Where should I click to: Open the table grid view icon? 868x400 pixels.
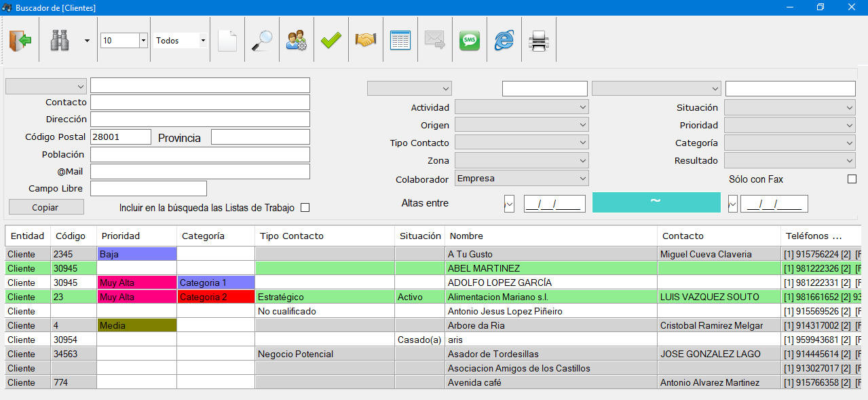[400, 41]
